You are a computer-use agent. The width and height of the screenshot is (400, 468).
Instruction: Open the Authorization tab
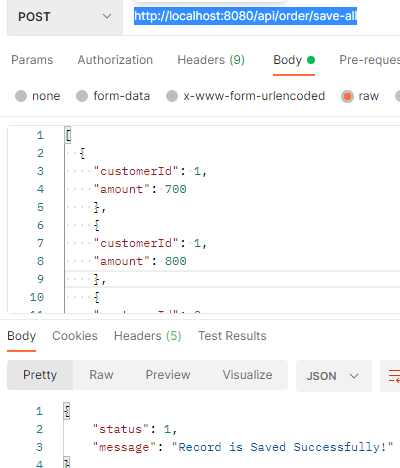pos(115,60)
